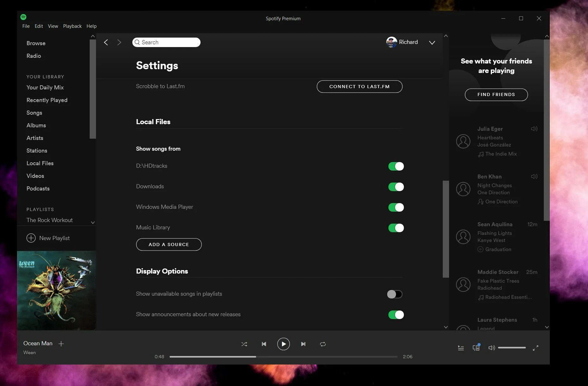Click The Indie Mix music note icon
The image size is (588, 386).
481,154
